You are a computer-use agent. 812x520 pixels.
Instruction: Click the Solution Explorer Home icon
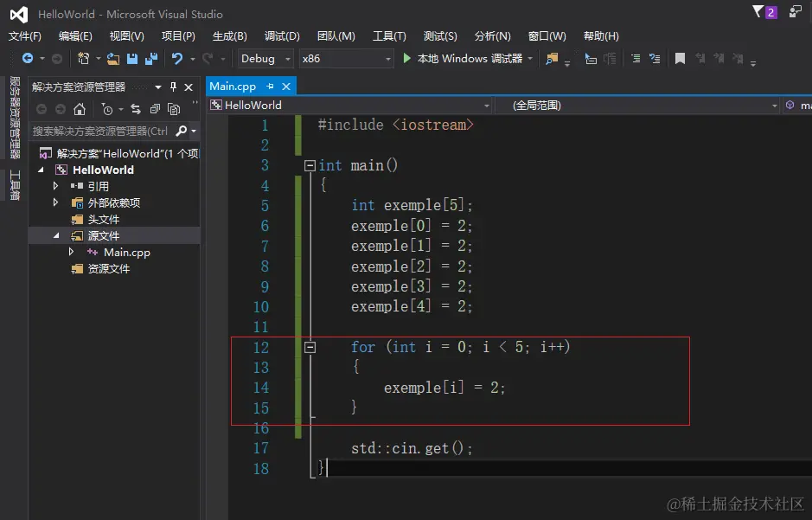[x=80, y=109]
